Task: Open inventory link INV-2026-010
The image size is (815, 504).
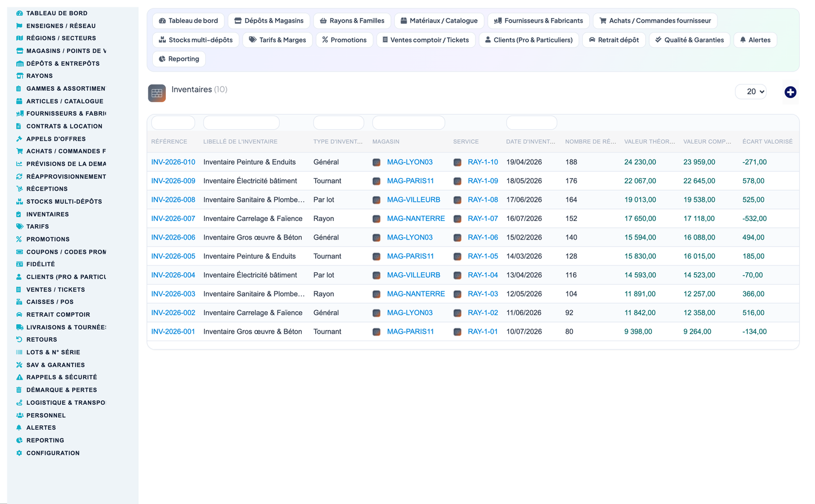Action: (x=173, y=162)
